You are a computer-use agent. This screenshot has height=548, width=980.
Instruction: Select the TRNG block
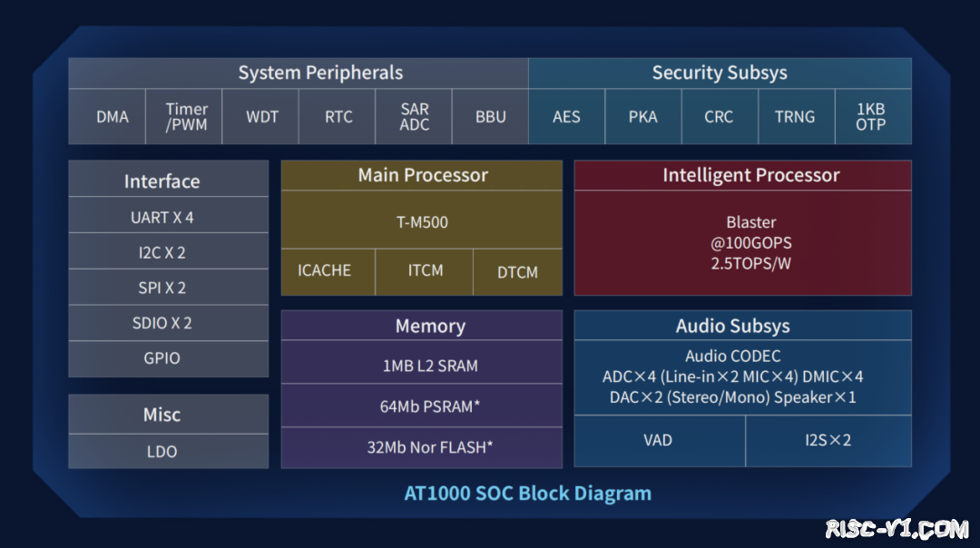point(795,117)
